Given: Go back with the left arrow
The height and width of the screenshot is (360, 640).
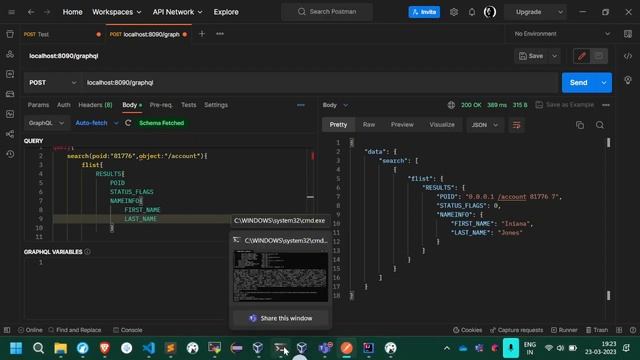Looking at the screenshot, I should tap(31, 12).
